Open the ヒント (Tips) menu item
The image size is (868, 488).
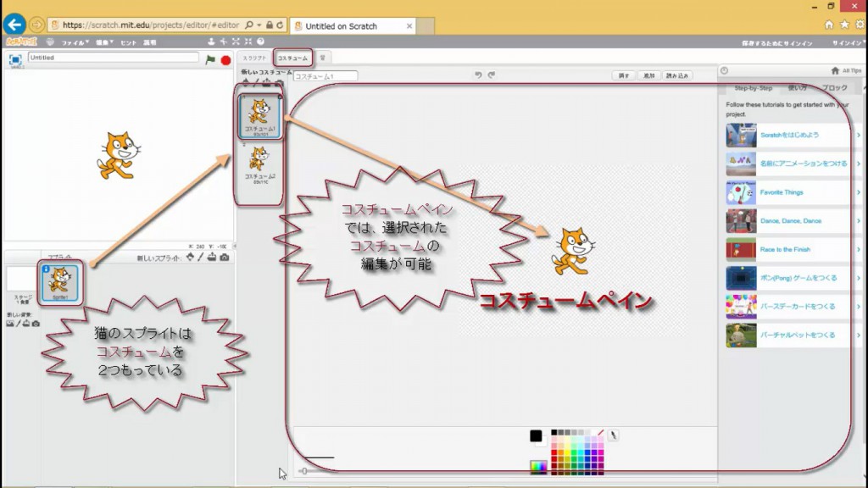[129, 42]
